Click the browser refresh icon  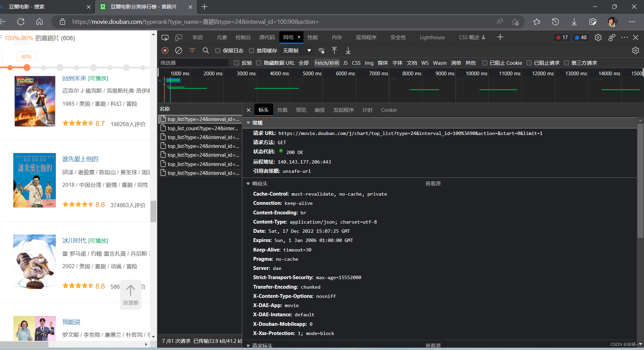pos(21,22)
